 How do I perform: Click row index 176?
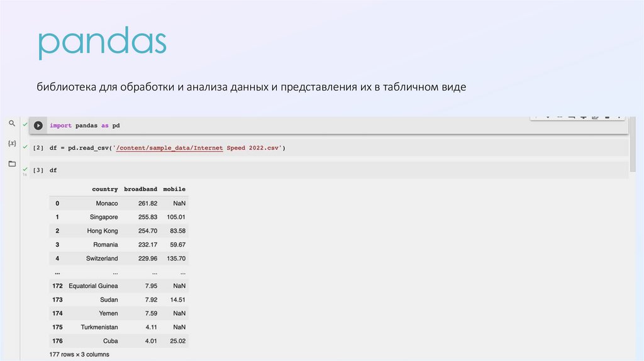point(57,341)
